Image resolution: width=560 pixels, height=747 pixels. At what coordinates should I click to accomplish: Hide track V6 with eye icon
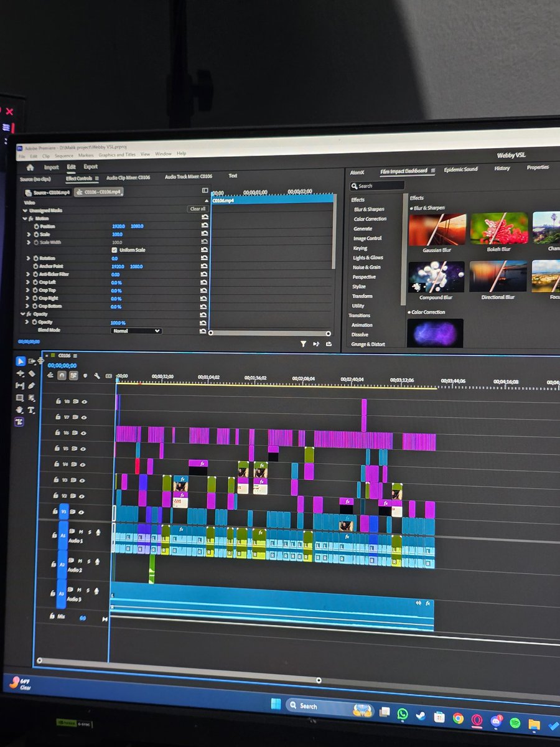click(x=83, y=433)
